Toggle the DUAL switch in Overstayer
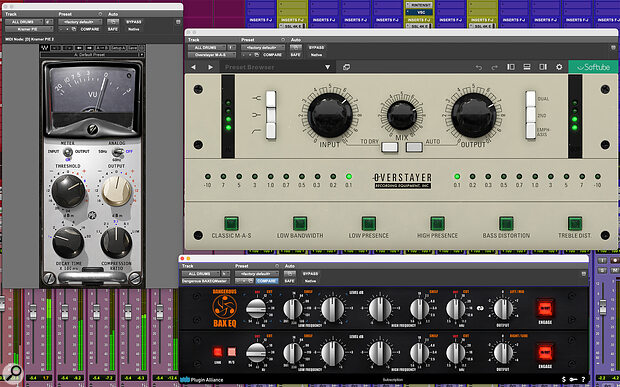The image size is (620, 387). (531, 99)
